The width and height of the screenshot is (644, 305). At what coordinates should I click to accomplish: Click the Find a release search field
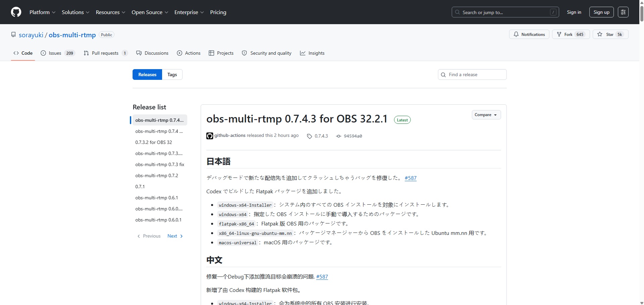pyautogui.click(x=472, y=74)
